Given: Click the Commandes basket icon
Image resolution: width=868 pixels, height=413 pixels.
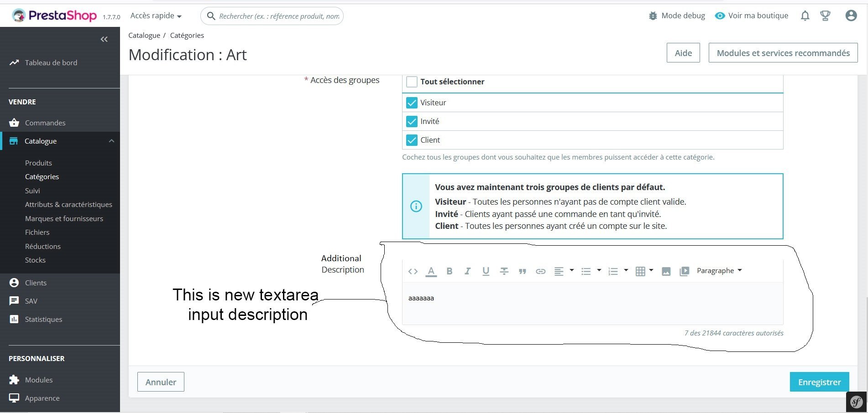Looking at the screenshot, I should 14,123.
